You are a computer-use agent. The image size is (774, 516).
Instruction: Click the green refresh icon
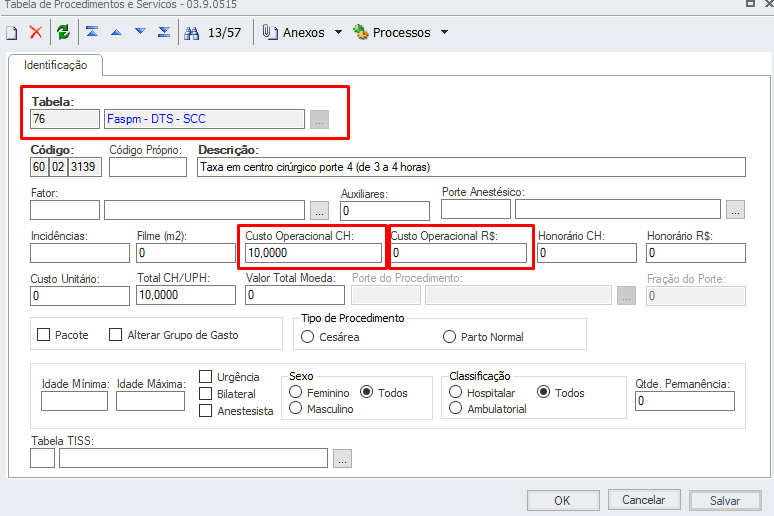point(63,33)
